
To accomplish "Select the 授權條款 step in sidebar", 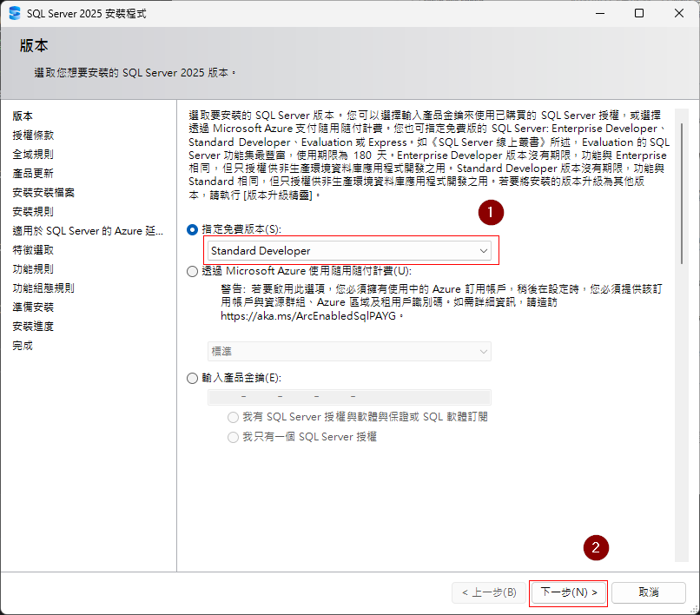I will 33,136.
